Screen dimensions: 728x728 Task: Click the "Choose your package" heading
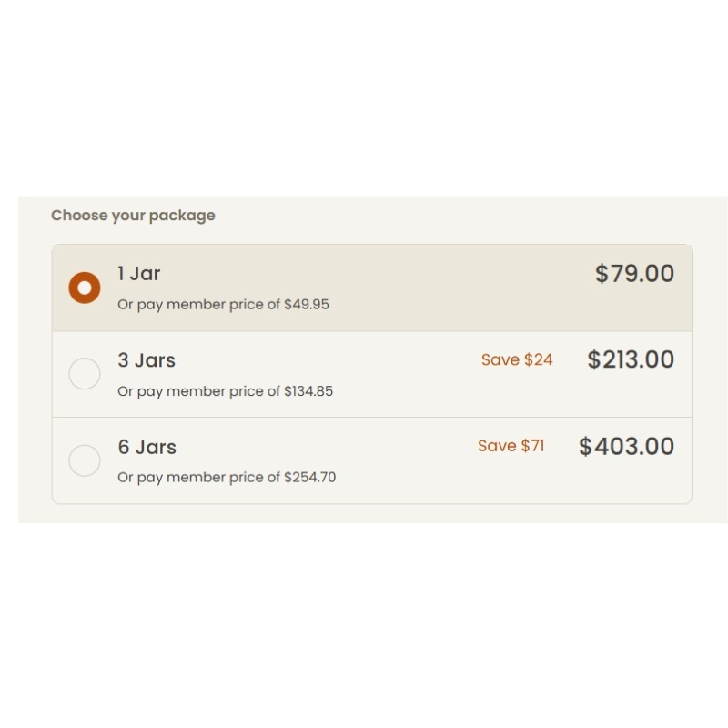pyautogui.click(x=133, y=216)
